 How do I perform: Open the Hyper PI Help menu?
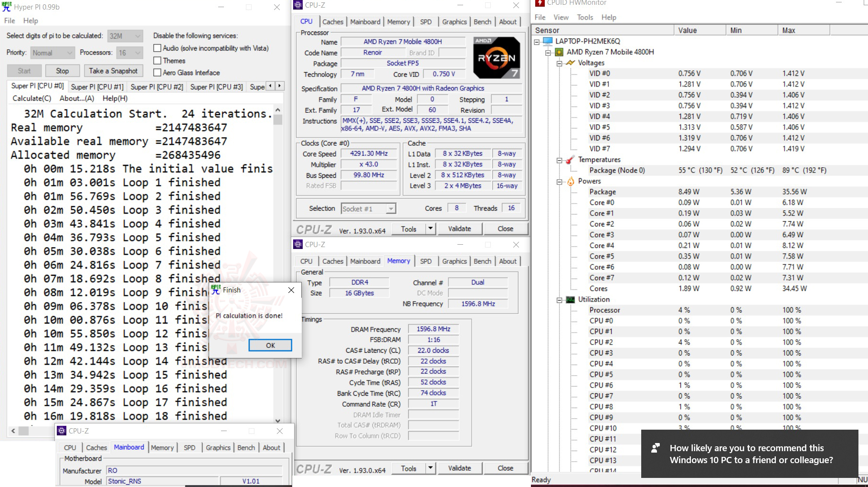pos(31,21)
